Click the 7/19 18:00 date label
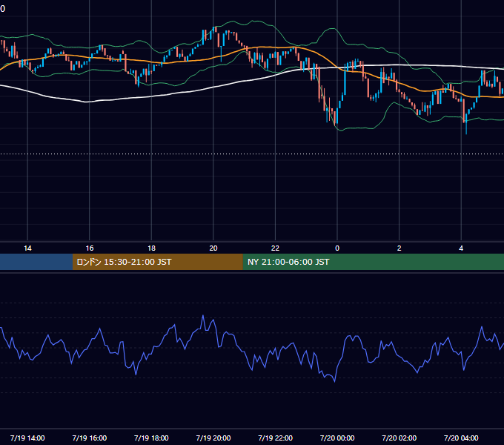 tap(151, 438)
